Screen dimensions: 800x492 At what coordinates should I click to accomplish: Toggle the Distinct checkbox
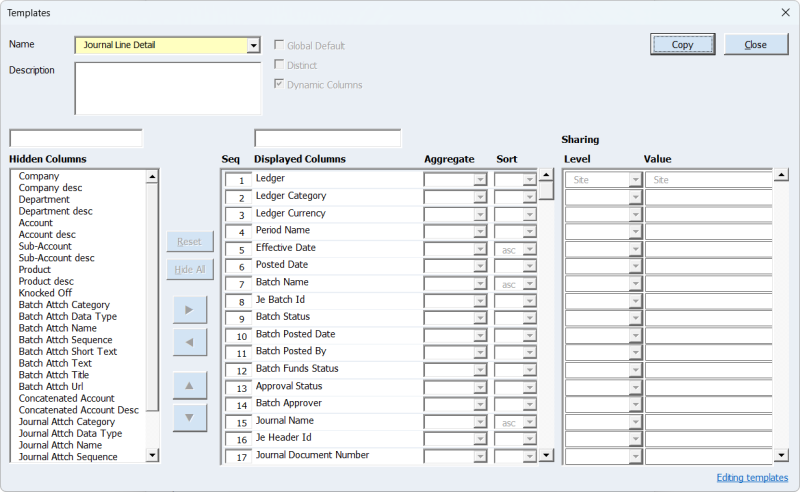[279, 64]
